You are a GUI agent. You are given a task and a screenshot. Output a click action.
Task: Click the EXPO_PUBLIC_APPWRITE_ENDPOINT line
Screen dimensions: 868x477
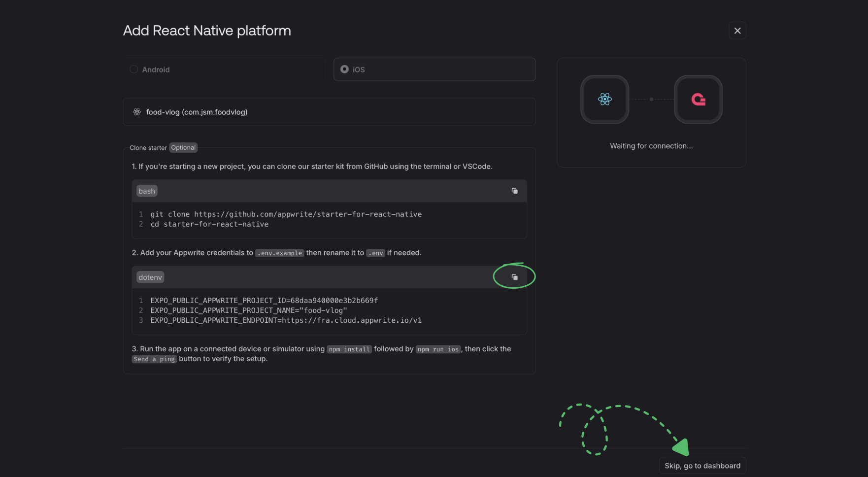coord(286,320)
